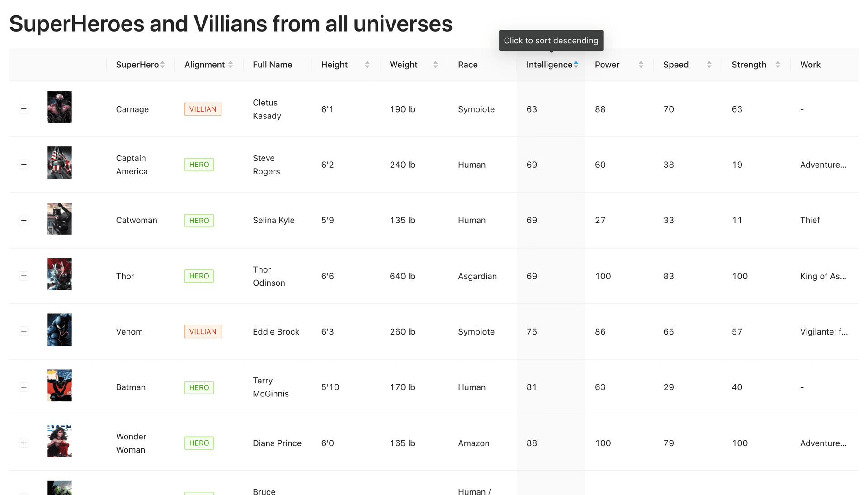Expand the Wonder Woman row details

tap(24, 443)
